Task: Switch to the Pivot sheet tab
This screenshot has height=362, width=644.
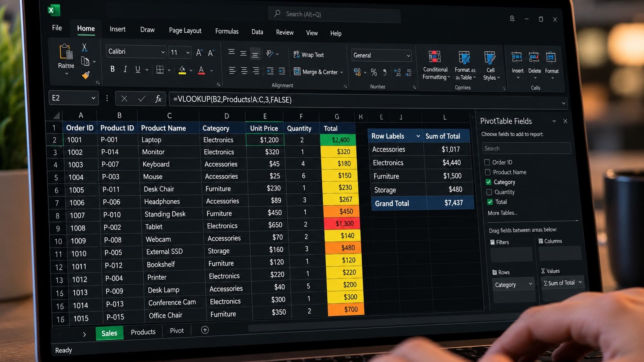Action: pos(177,331)
